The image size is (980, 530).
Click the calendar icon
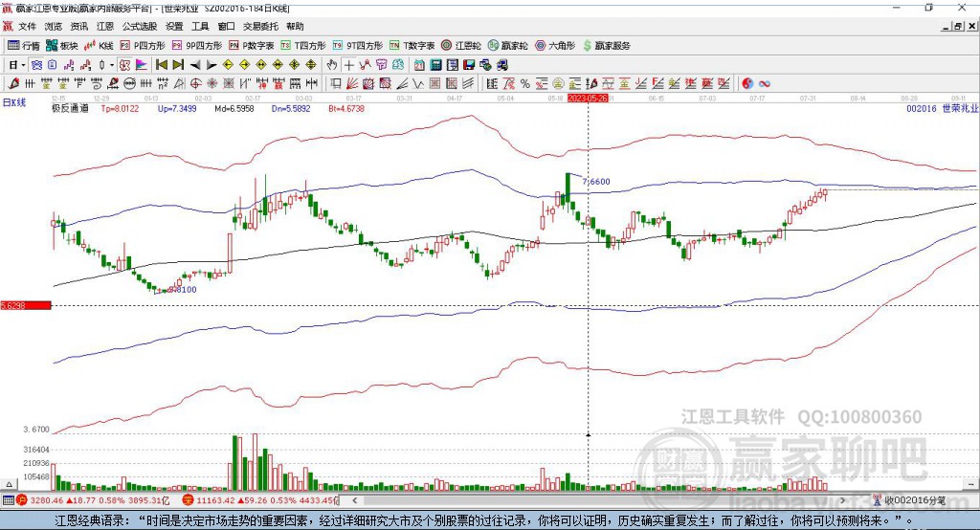pos(419,65)
